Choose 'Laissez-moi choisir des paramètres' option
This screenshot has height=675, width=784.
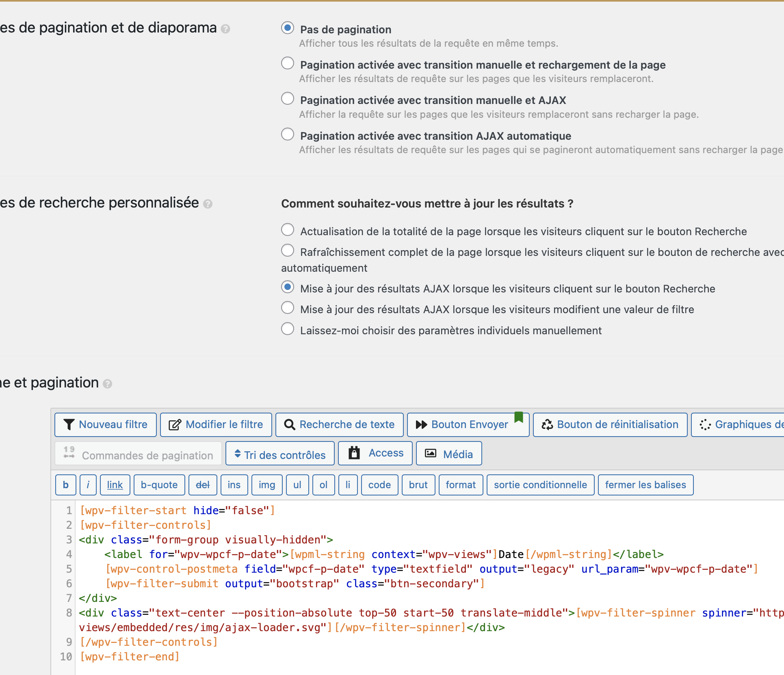point(288,329)
